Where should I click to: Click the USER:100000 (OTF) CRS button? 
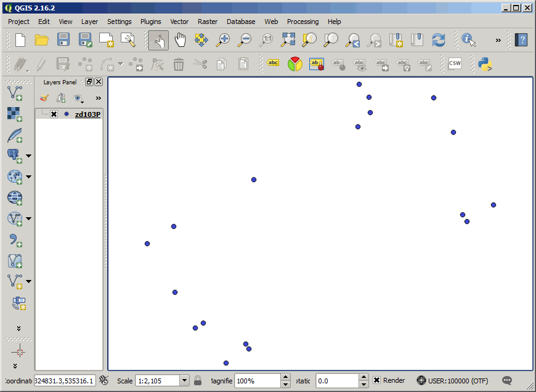(x=452, y=380)
